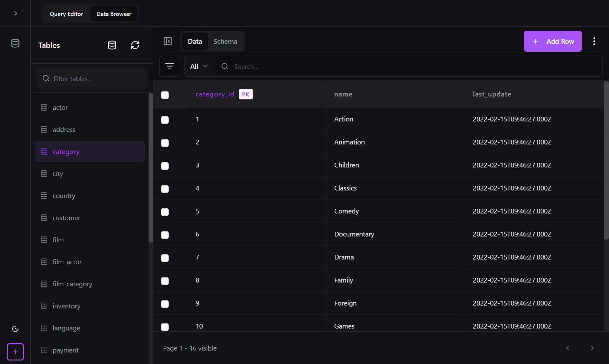Click the Games name cell
609x364 pixels.
396,323
